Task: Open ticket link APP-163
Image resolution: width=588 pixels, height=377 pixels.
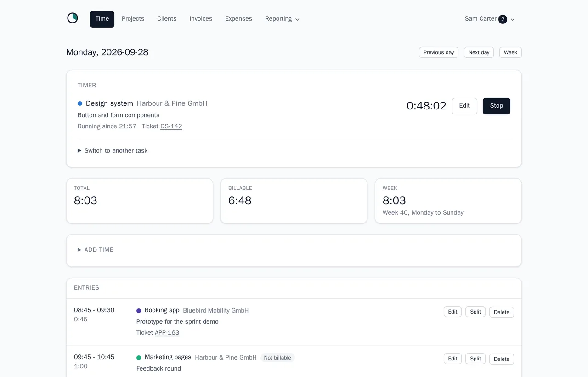Action: click(x=167, y=333)
